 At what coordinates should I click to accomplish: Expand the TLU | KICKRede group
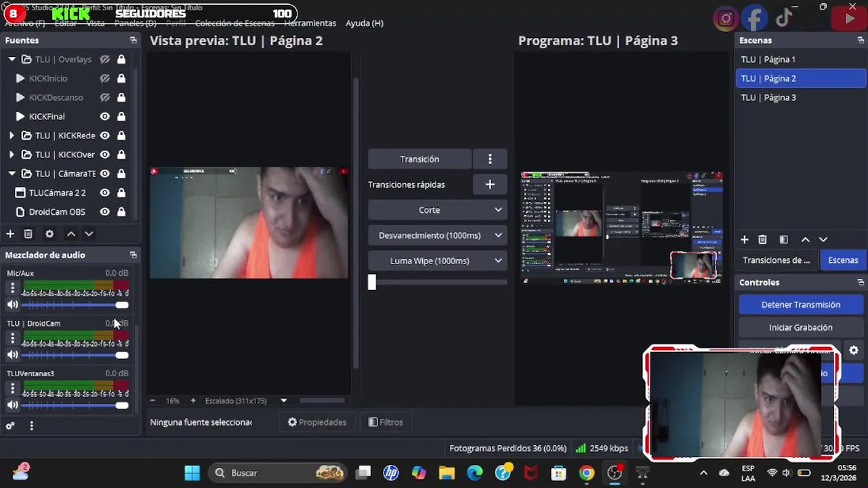click(x=12, y=136)
